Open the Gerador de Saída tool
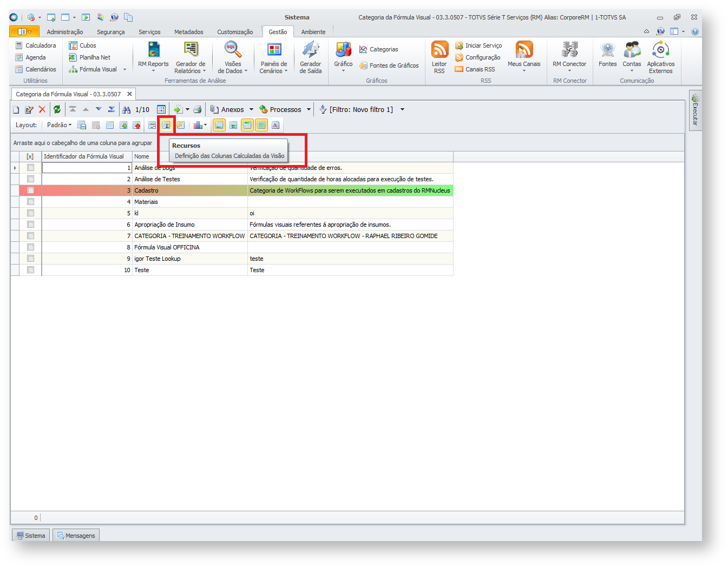The image size is (728, 567). [311, 57]
